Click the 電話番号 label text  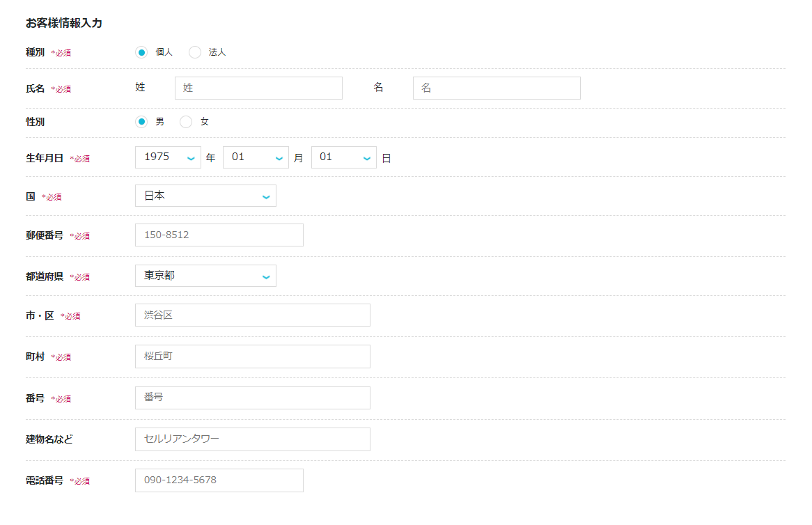tap(45, 480)
